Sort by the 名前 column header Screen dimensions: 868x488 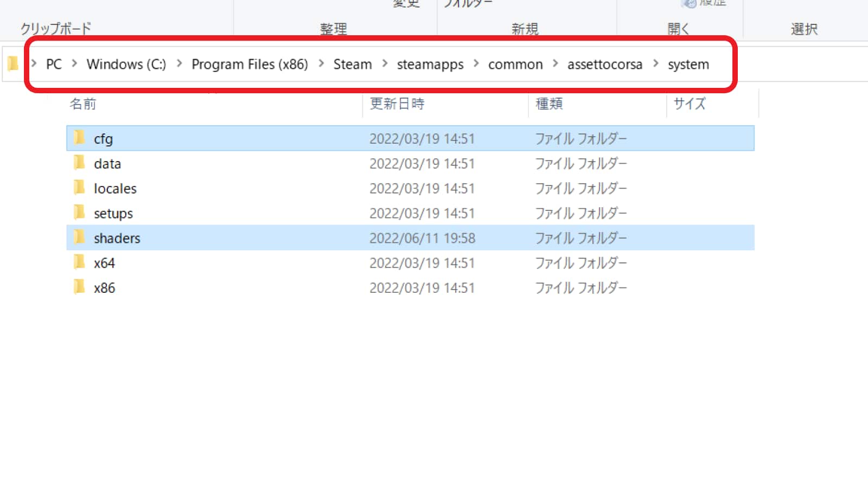(83, 104)
